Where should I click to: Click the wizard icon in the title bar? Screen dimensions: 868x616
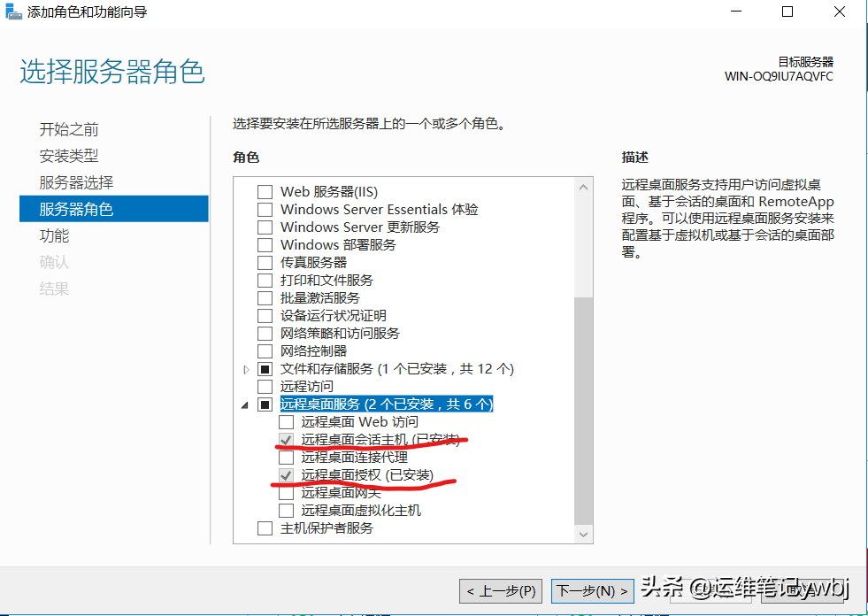(x=14, y=12)
